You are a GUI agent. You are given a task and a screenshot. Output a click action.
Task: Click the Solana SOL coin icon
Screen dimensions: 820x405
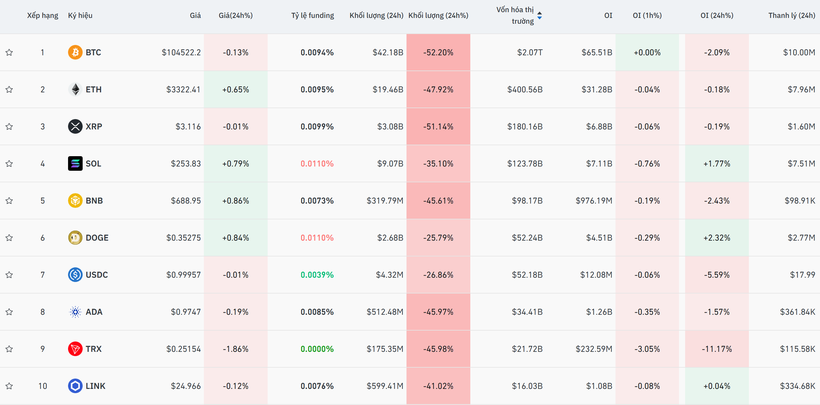tap(75, 163)
